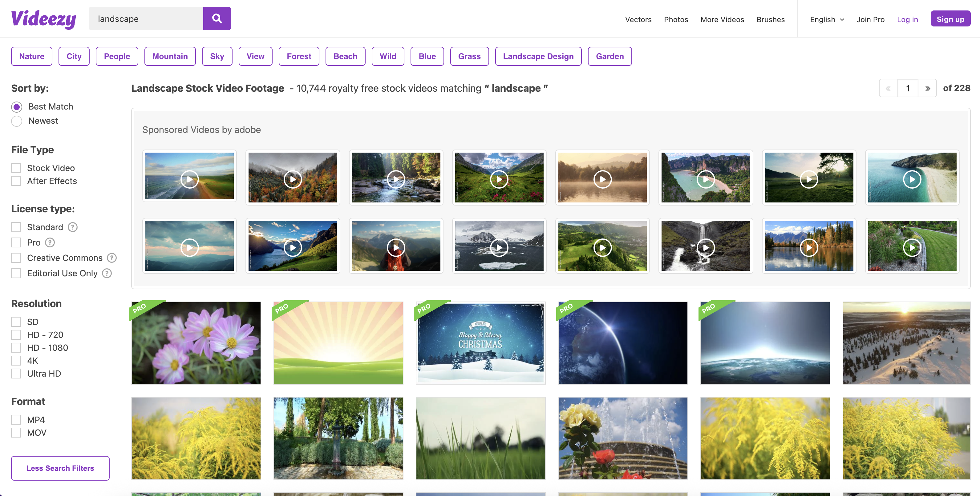This screenshot has width=980, height=496.
Task: Play the fjord sunburst sponsored video
Action: pos(293,246)
